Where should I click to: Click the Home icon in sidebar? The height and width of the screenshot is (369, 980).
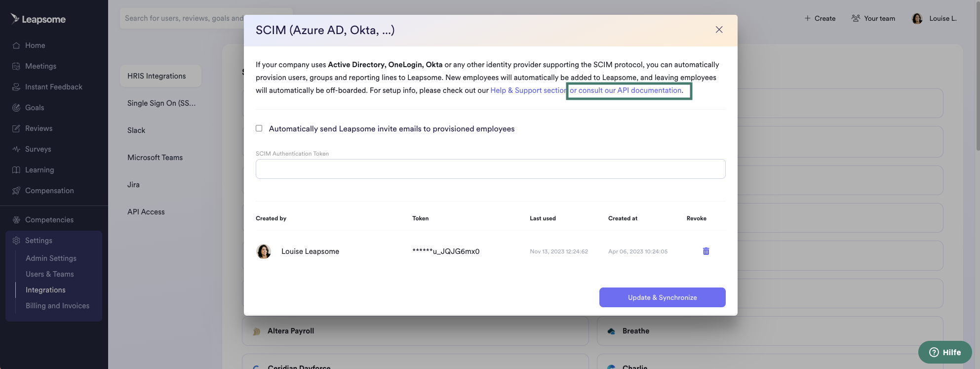pos(16,45)
